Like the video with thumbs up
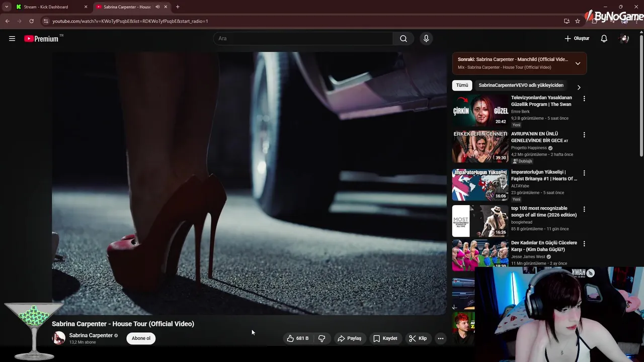The width and height of the screenshot is (644, 362). (x=297, y=338)
